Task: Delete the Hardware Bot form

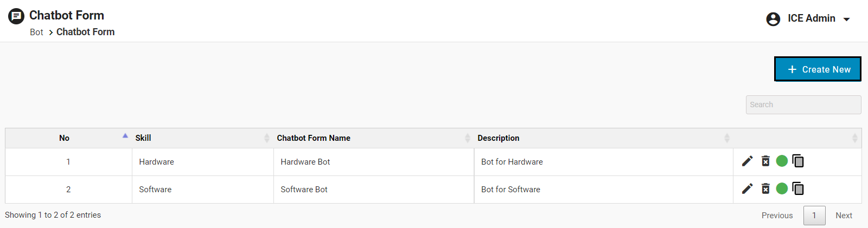Action: [x=765, y=161]
